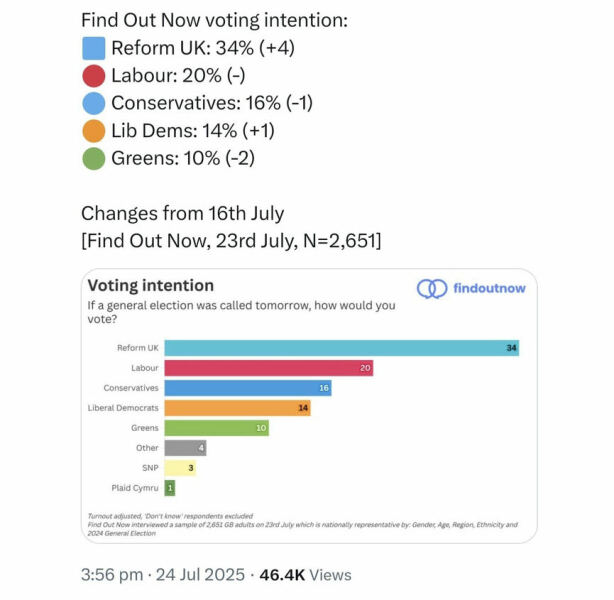Viewport: 614px width, 600px height.
Task: Open the tweet timestamp 3:56 pm
Action: [113, 575]
